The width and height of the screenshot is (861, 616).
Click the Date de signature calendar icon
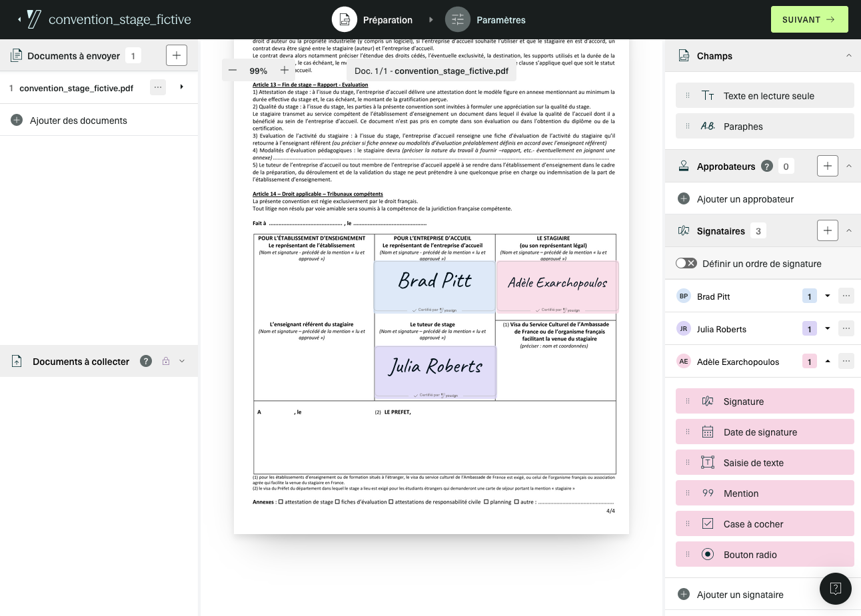tap(708, 432)
